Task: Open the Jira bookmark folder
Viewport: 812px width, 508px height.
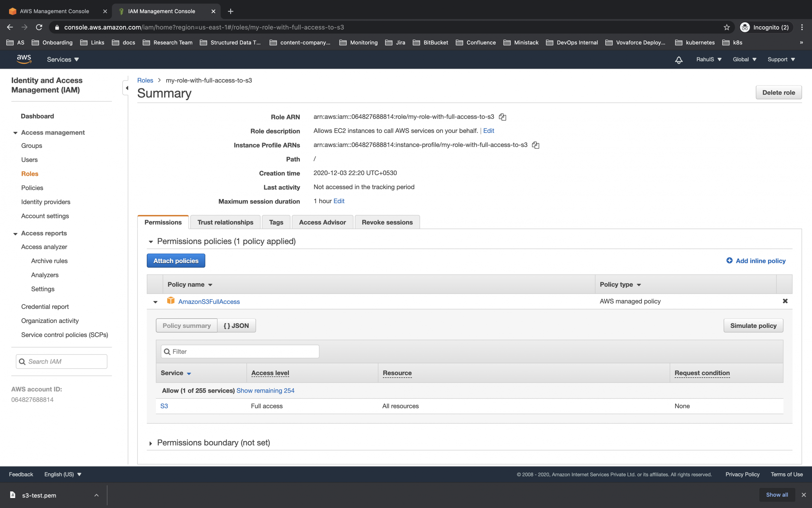Action: tap(395, 43)
